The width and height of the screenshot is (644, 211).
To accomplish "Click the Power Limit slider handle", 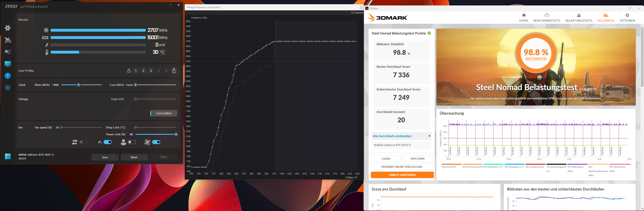I will 176,134.
